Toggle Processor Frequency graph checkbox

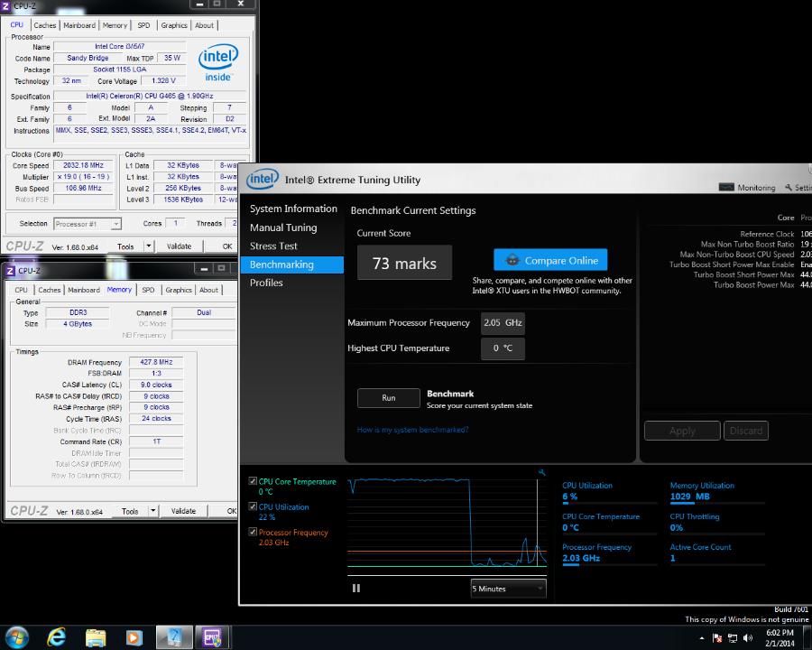coord(253,532)
